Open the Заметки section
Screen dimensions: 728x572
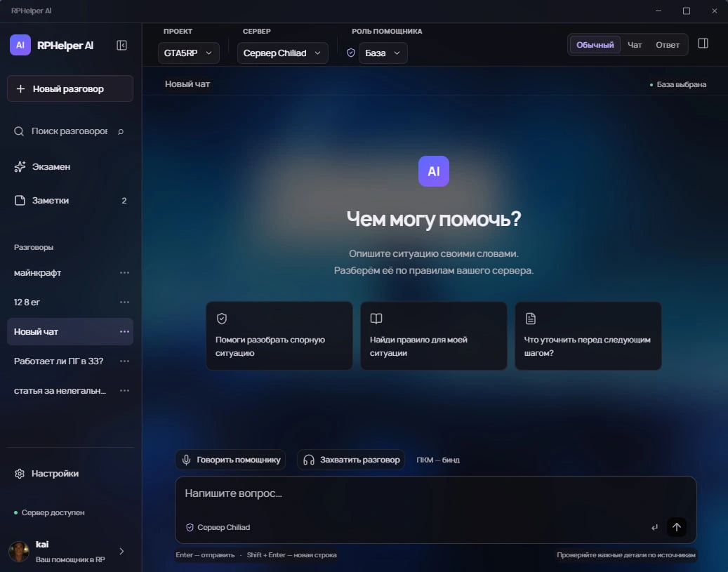[70, 201]
